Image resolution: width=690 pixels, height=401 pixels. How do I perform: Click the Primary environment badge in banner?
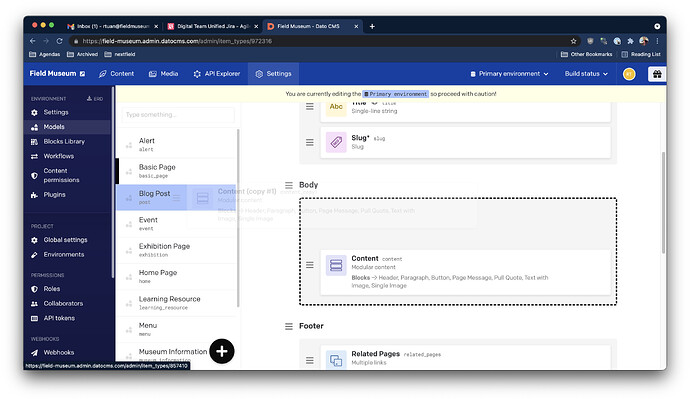tap(395, 94)
